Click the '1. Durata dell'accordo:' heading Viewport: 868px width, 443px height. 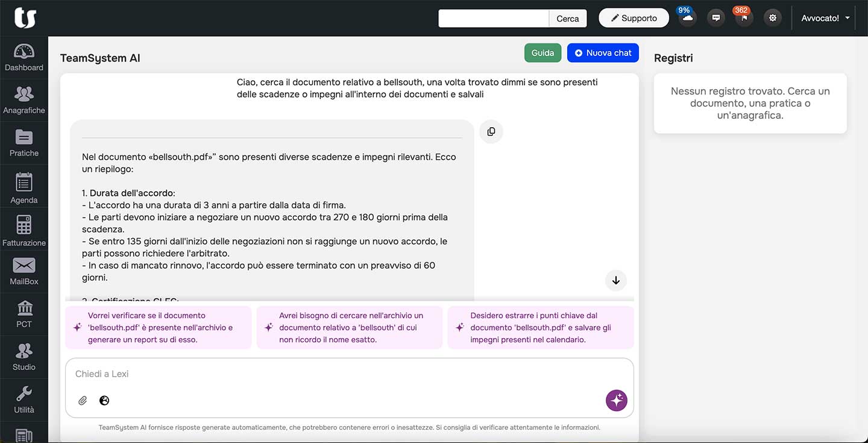click(128, 193)
